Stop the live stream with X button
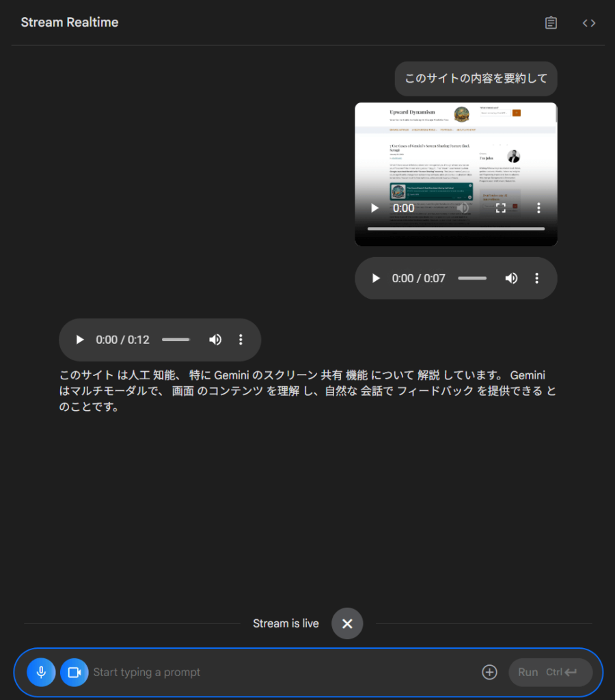Viewport: 615px width, 700px height. [x=347, y=623]
